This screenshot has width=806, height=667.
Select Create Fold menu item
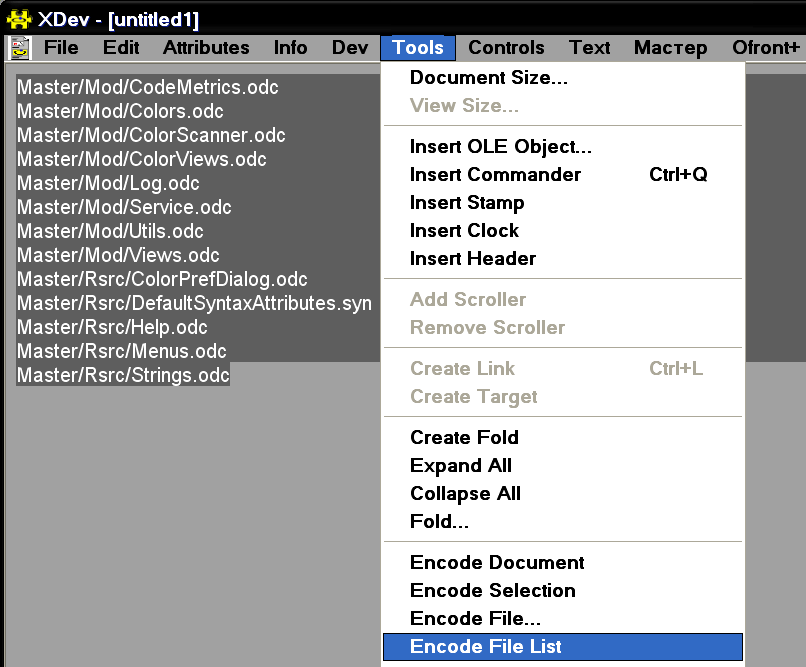[464, 438]
